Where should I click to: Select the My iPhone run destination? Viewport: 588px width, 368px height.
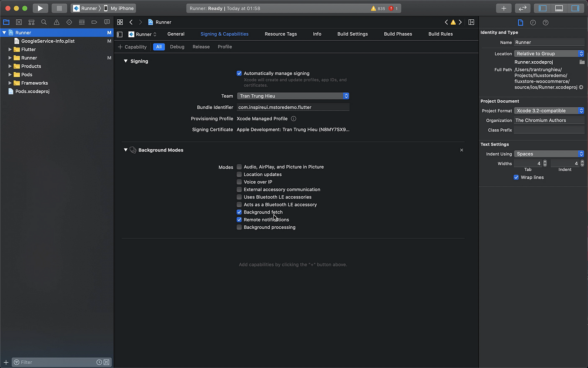(x=119, y=8)
